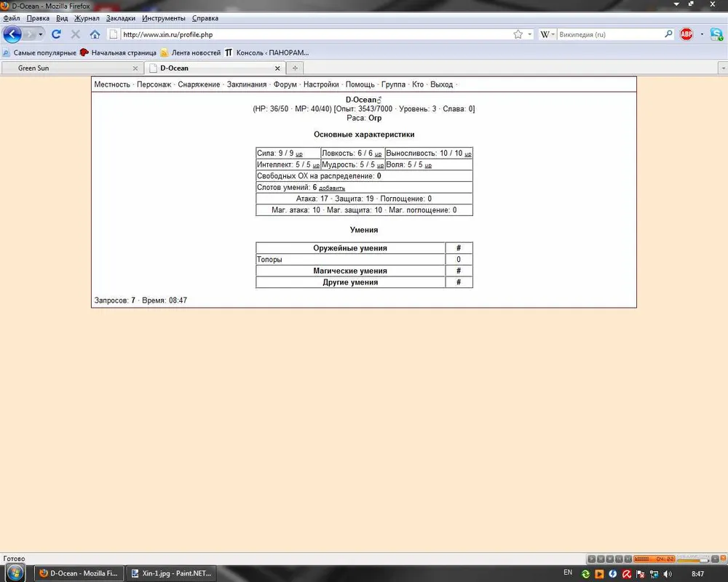Click the stop loading X icon
The width and height of the screenshot is (728, 582).
point(76,34)
